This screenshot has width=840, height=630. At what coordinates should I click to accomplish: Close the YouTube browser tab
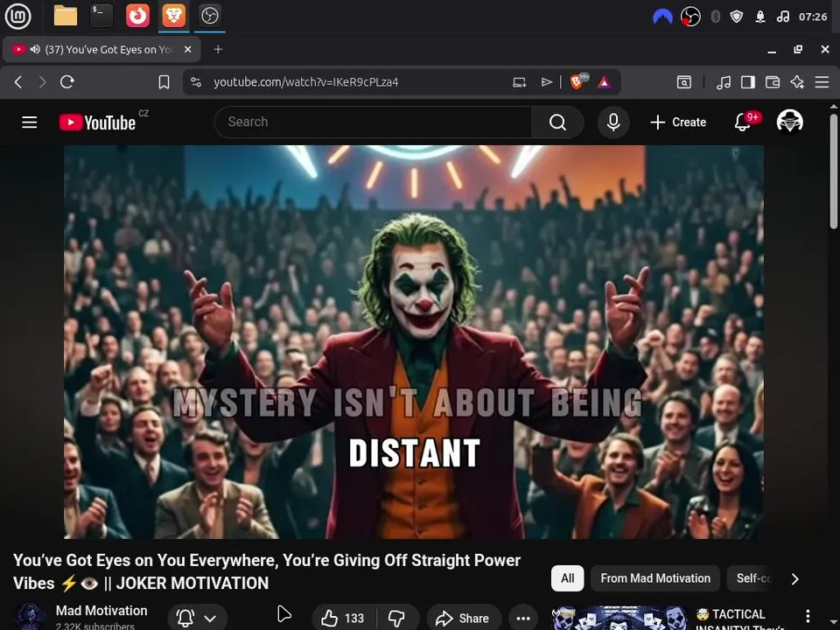(x=187, y=49)
